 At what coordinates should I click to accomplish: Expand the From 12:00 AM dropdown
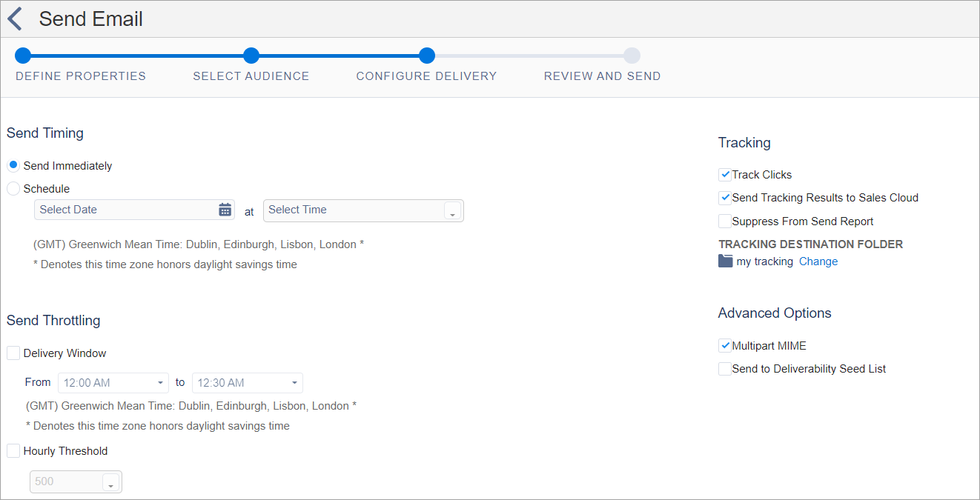tap(113, 383)
